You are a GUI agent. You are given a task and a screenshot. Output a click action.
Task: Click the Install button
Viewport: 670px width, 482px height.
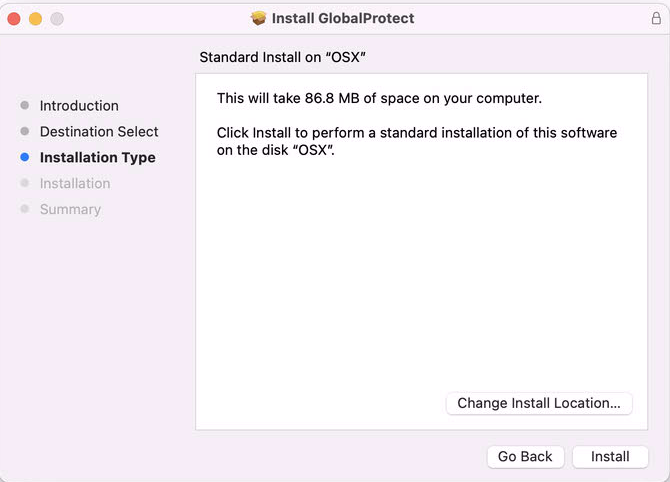coord(610,456)
